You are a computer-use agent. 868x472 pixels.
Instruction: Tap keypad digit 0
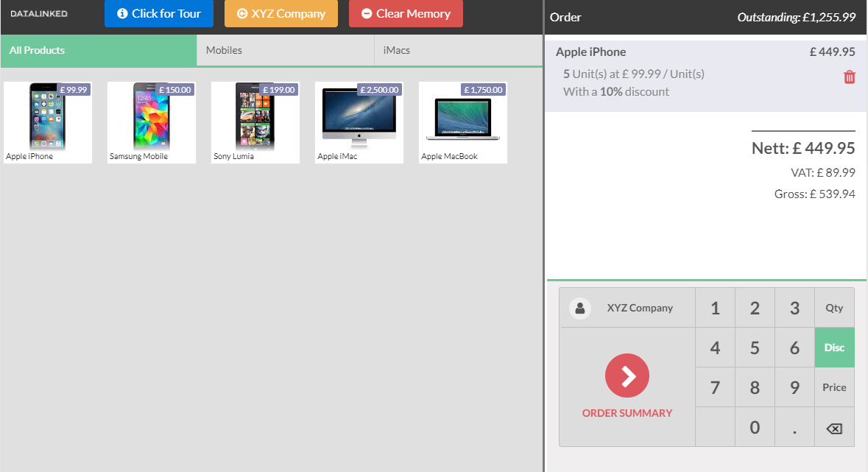click(755, 427)
